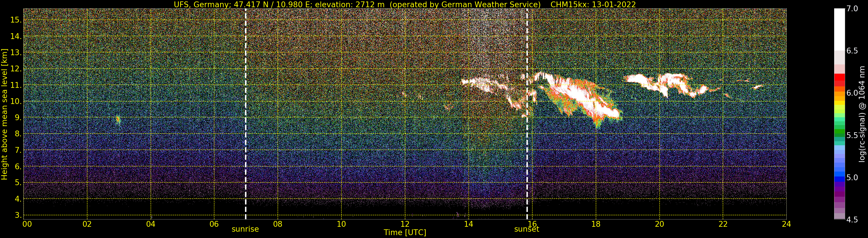
Task: Click the height axis tick label 8.
Action: click(18, 134)
